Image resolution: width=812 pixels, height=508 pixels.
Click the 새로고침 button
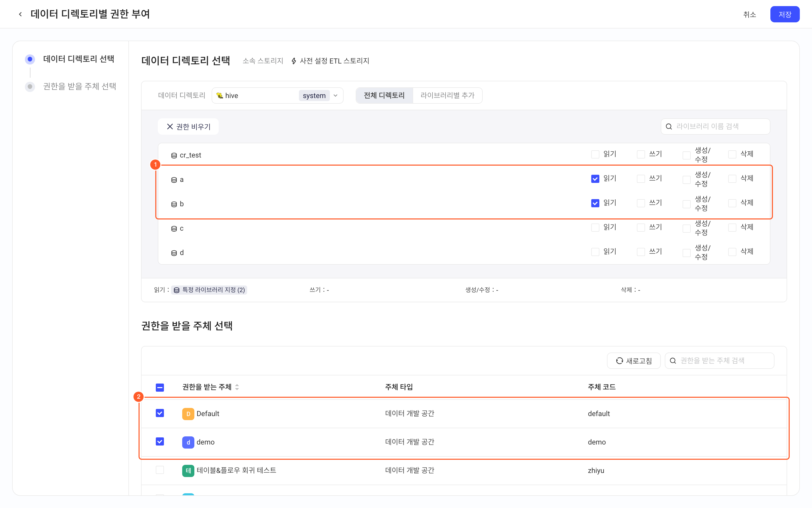[x=634, y=360]
